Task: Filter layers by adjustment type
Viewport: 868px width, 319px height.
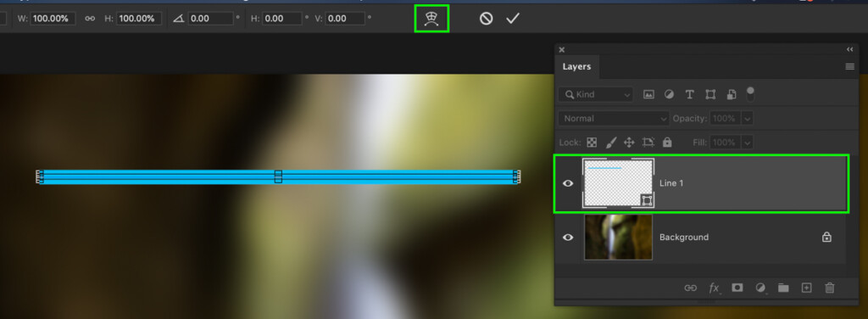Action: (x=670, y=95)
